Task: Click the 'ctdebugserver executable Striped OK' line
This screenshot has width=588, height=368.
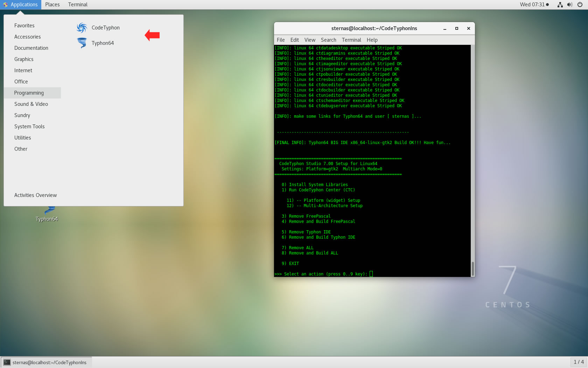Action: [x=338, y=106]
